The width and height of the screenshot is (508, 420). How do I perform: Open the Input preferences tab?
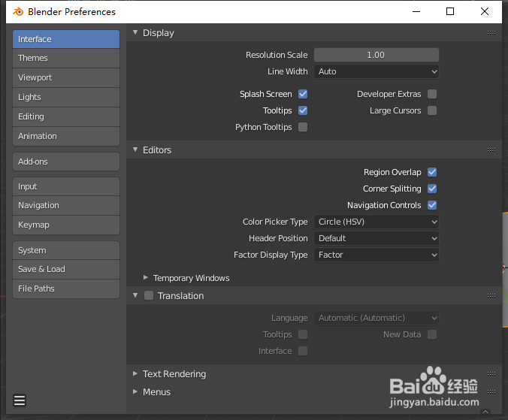tap(66, 186)
